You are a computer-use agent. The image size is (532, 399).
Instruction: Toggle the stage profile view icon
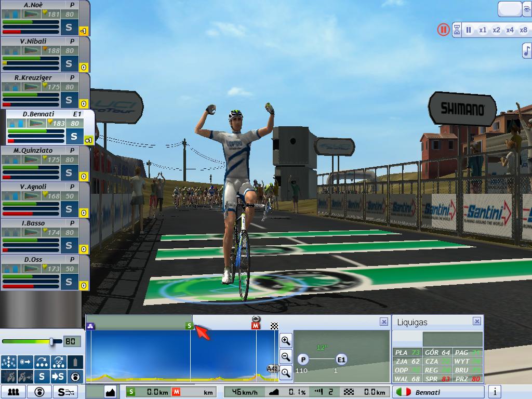(x=110, y=392)
